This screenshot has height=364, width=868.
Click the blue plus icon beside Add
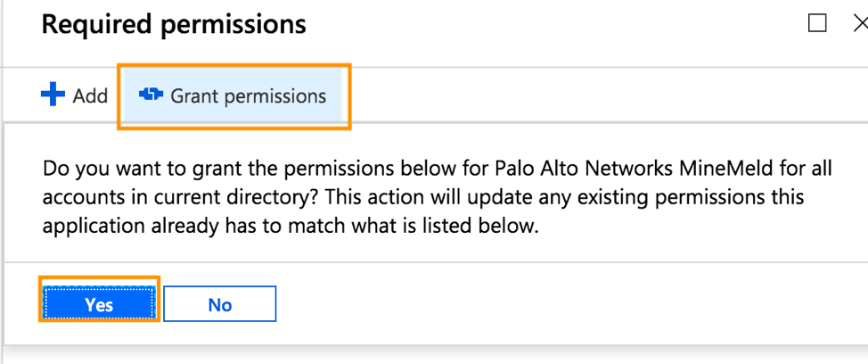tap(53, 95)
